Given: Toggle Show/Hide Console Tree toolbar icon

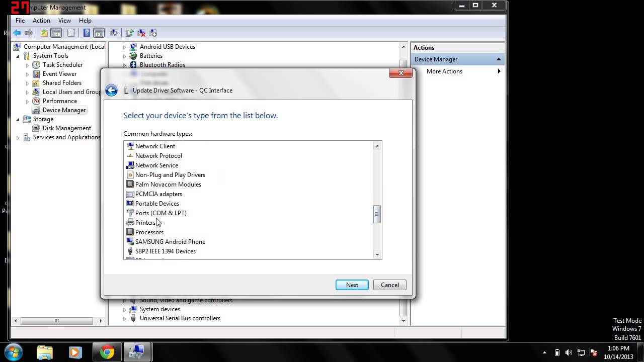Looking at the screenshot, I should click(x=56, y=33).
